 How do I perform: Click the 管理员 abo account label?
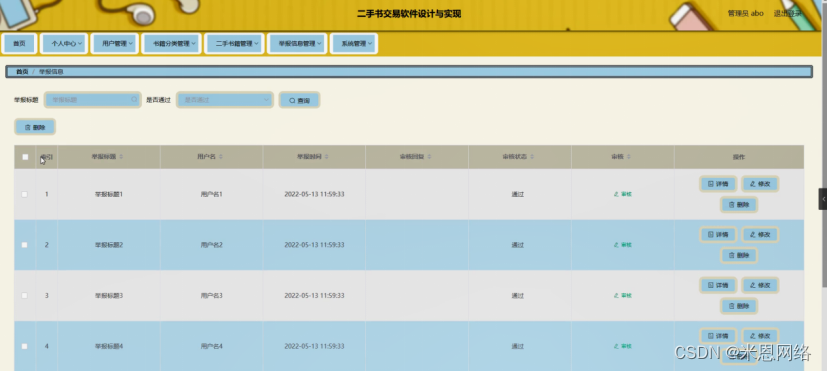pos(745,14)
